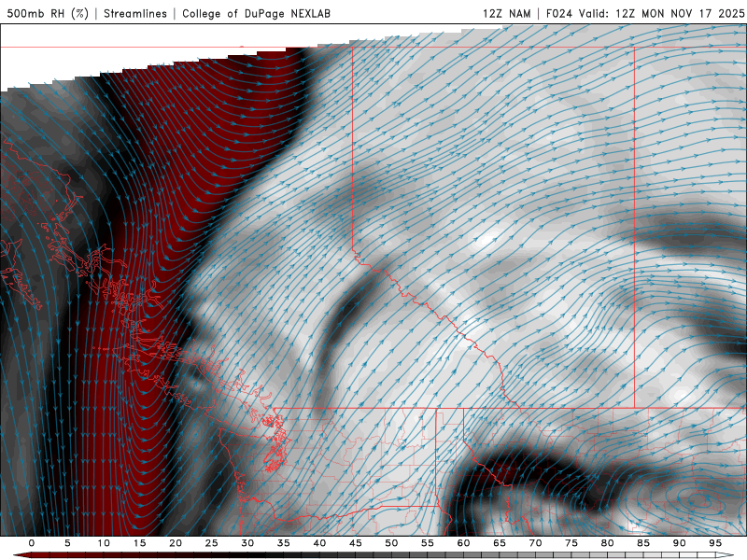Click the '5' colorbar tick label
The height and width of the screenshot is (560, 747).
tap(67, 543)
